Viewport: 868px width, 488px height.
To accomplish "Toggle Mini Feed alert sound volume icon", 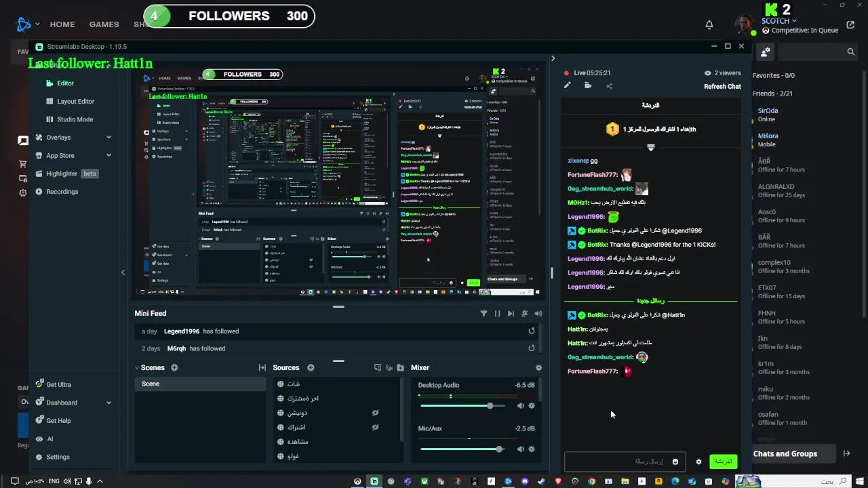I will tap(538, 314).
